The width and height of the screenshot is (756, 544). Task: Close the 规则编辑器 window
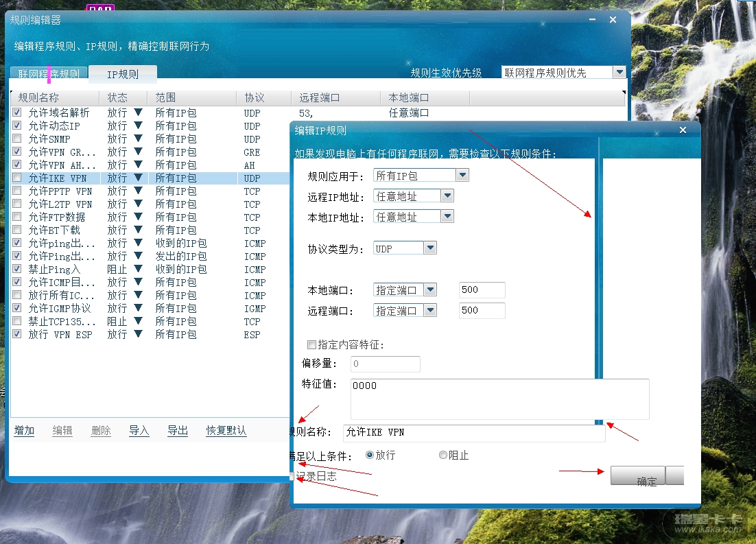(613, 20)
